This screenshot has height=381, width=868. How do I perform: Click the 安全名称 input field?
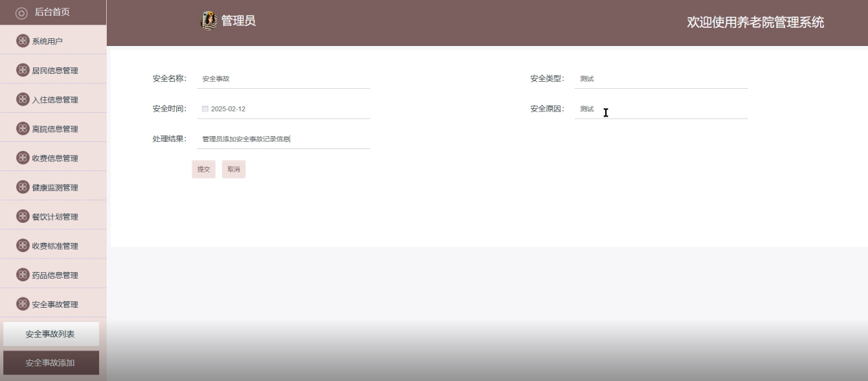click(x=284, y=78)
